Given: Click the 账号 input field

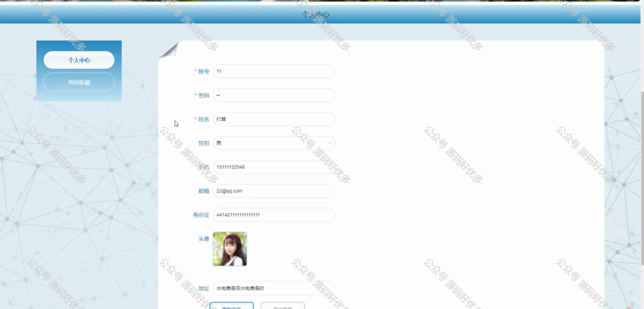Looking at the screenshot, I should (274, 71).
